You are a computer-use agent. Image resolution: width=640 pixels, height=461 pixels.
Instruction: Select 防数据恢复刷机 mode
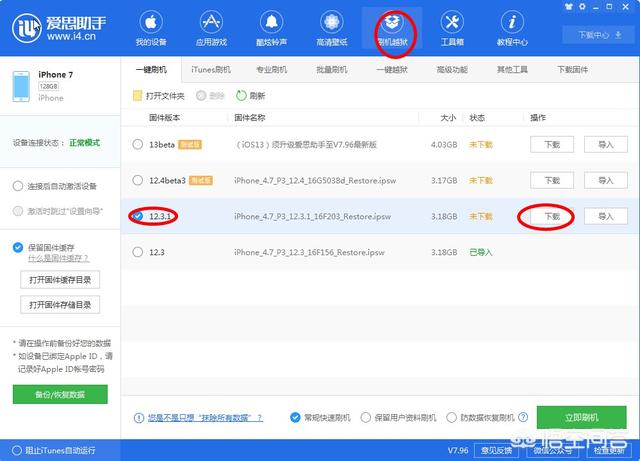click(x=451, y=417)
